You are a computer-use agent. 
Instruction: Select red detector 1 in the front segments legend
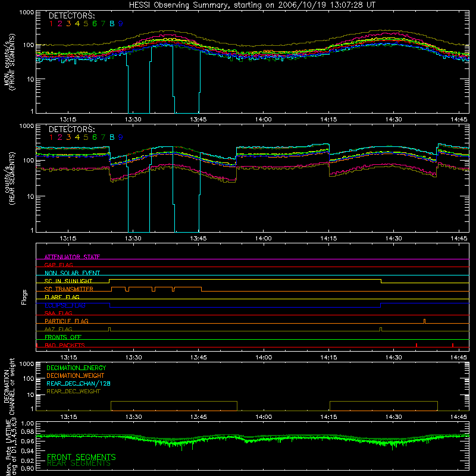point(51,24)
